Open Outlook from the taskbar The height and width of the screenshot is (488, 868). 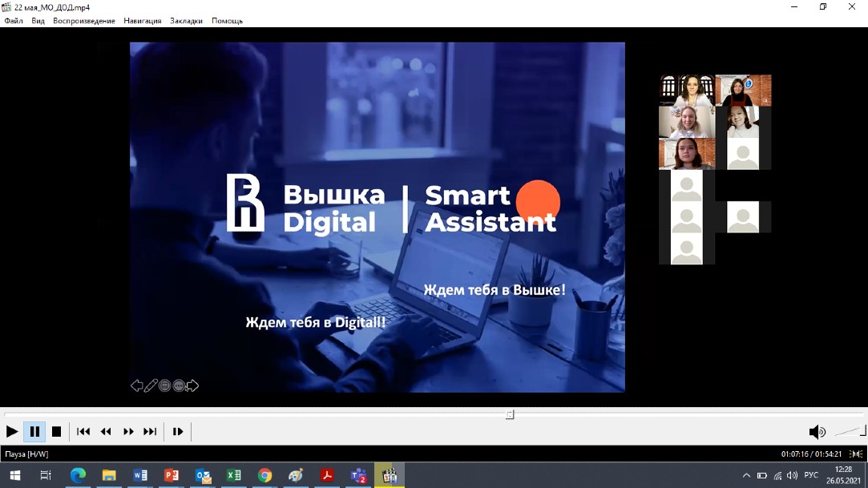(203, 475)
